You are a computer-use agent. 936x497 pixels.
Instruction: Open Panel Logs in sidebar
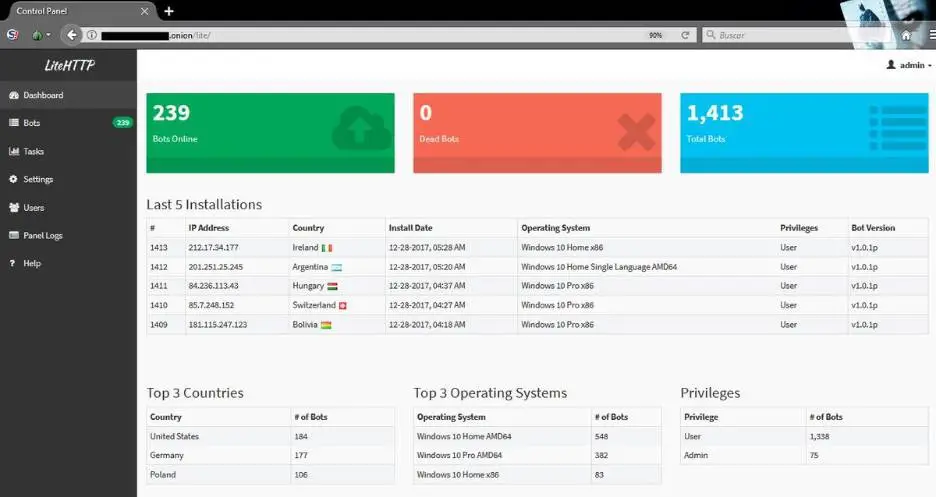(x=68, y=236)
